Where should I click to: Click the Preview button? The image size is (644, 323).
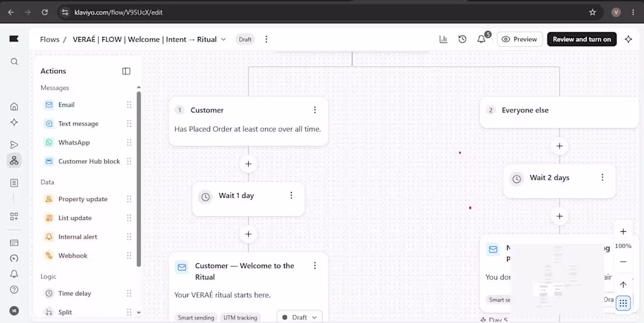pyautogui.click(x=519, y=39)
